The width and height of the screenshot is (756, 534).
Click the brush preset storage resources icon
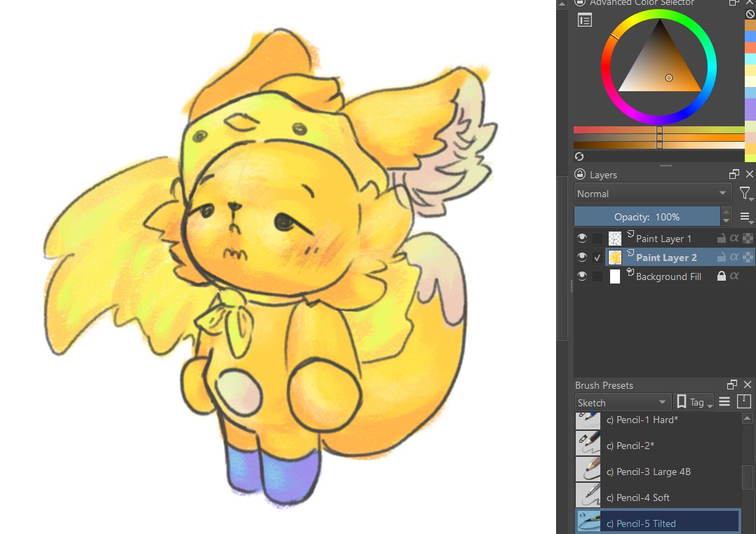(x=744, y=402)
